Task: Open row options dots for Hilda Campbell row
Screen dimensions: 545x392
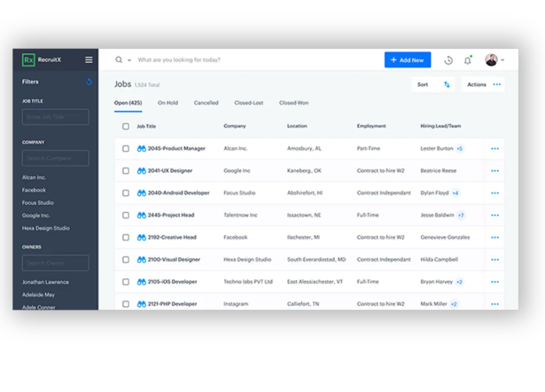Action: point(495,260)
